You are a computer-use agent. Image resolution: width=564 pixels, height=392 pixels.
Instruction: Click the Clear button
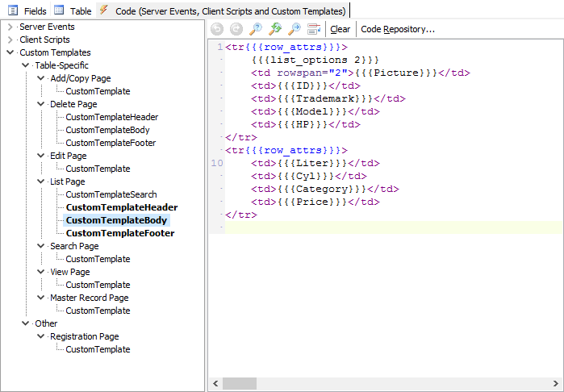pos(340,29)
